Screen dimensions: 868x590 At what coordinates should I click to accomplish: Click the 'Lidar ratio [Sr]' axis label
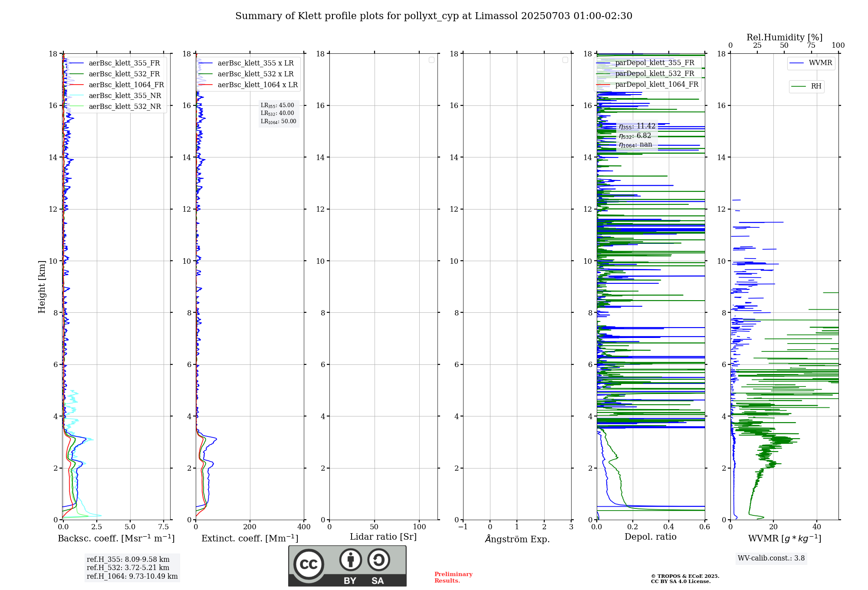pos(383,537)
